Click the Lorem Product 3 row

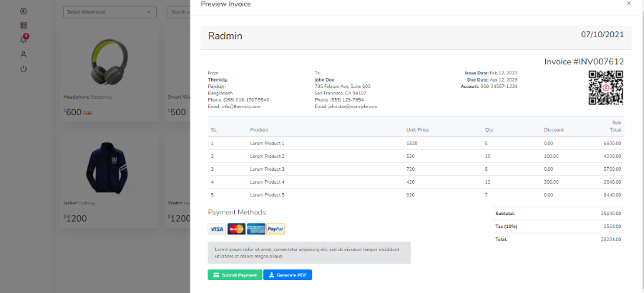click(x=416, y=169)
